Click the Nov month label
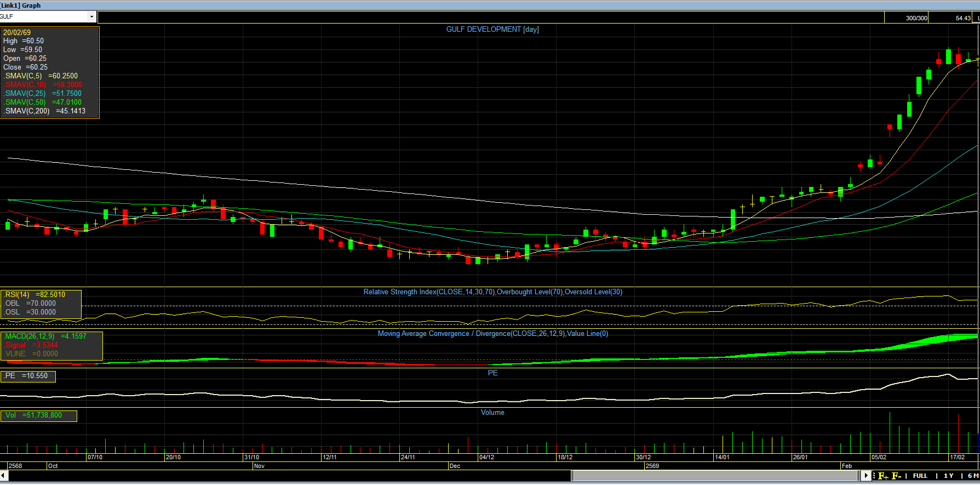The image size is (980, 485). click(259, 466)
